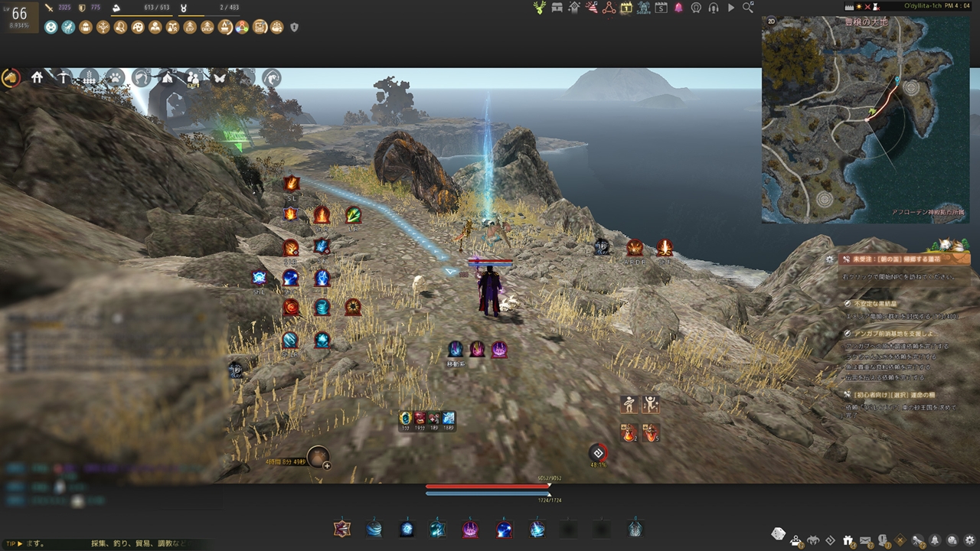Open the house residence icon
The image size is (980, 551).
(x=37, y=77)
